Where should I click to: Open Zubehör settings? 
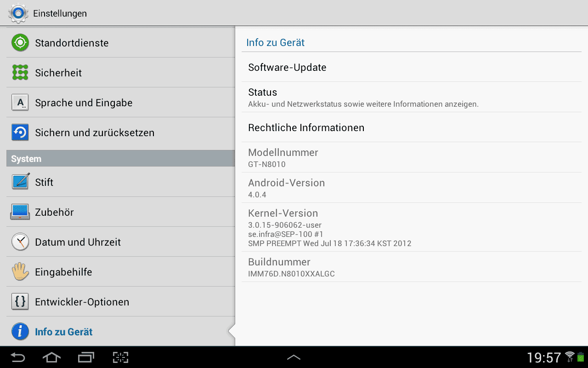point(121,212)
